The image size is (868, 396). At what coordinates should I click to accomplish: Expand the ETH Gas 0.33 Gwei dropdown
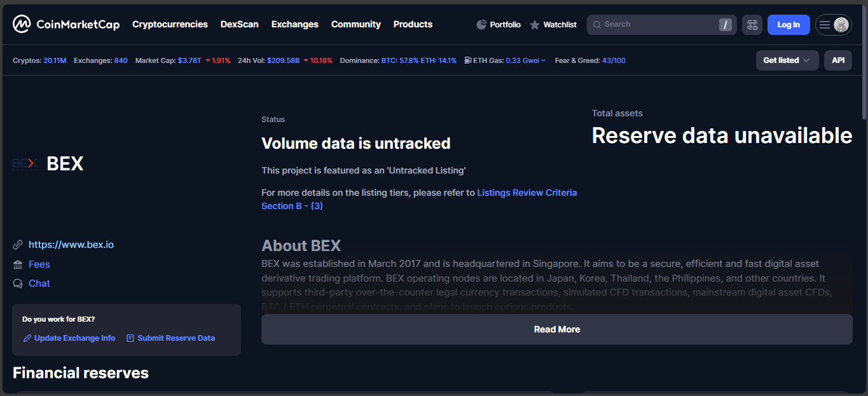[x=525, y=60]
